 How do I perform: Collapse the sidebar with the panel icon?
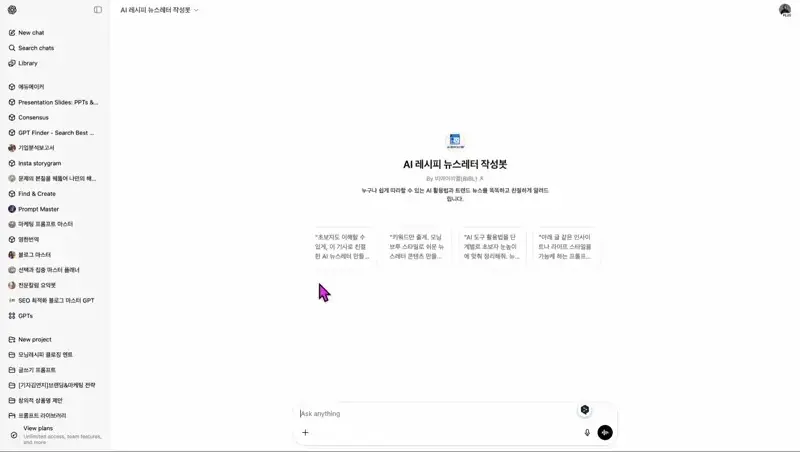(x=98, y=10)
